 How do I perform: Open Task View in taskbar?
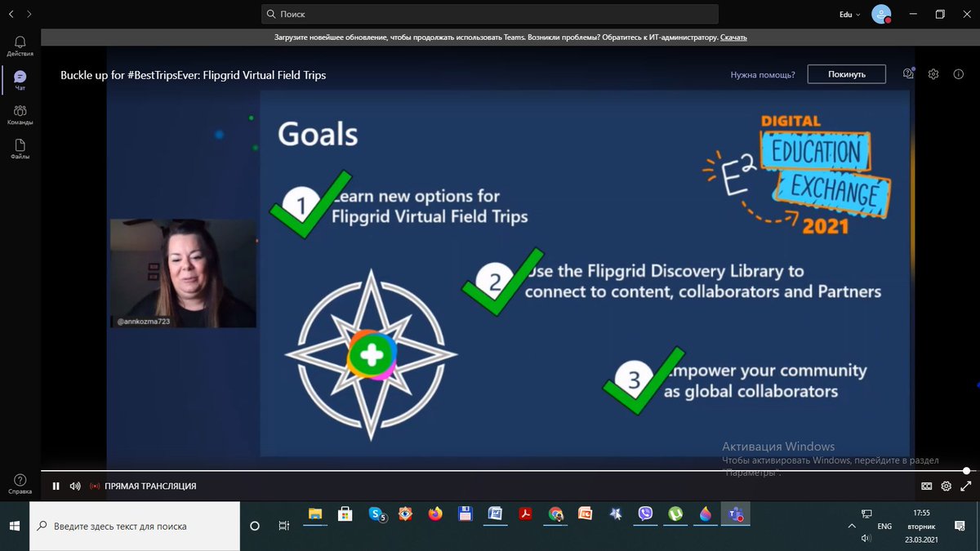pos(284,526)
